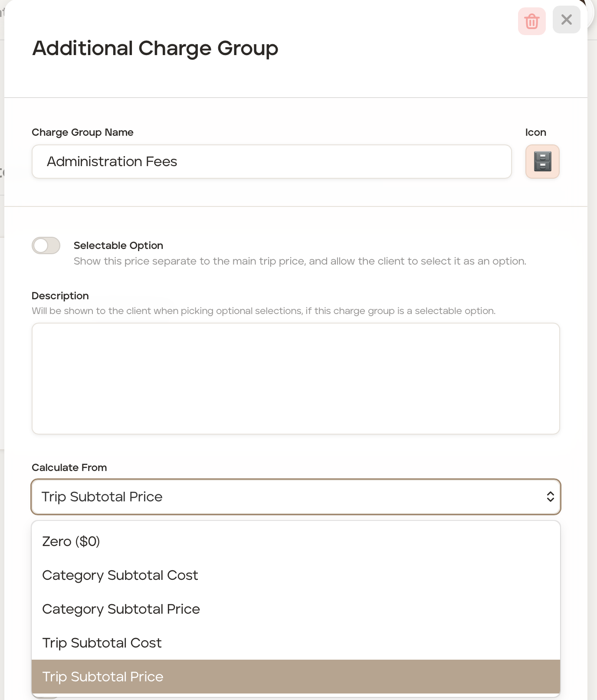The image size is (597, 700).
Task: Click the red trash delete icon
Action: click(531, 21)
